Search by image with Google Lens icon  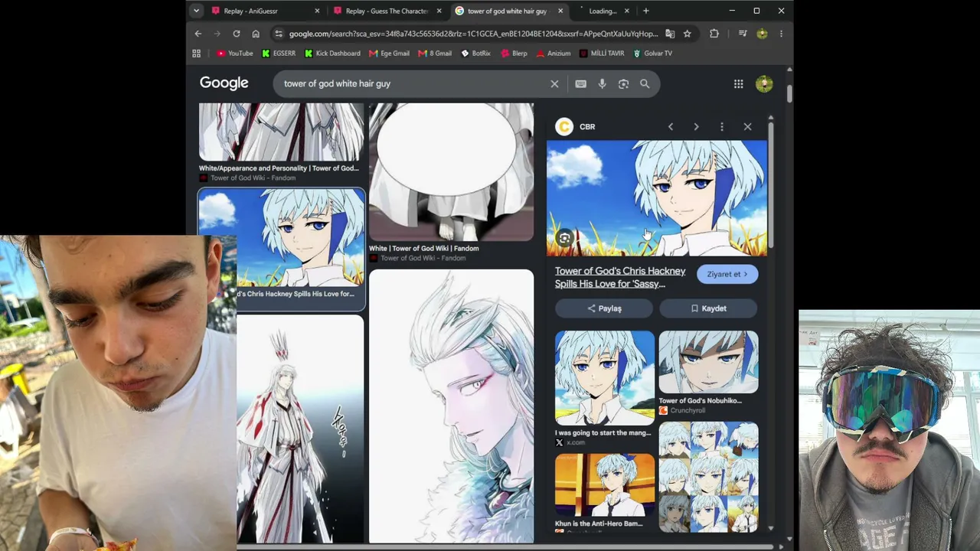(x=623, y=83)
